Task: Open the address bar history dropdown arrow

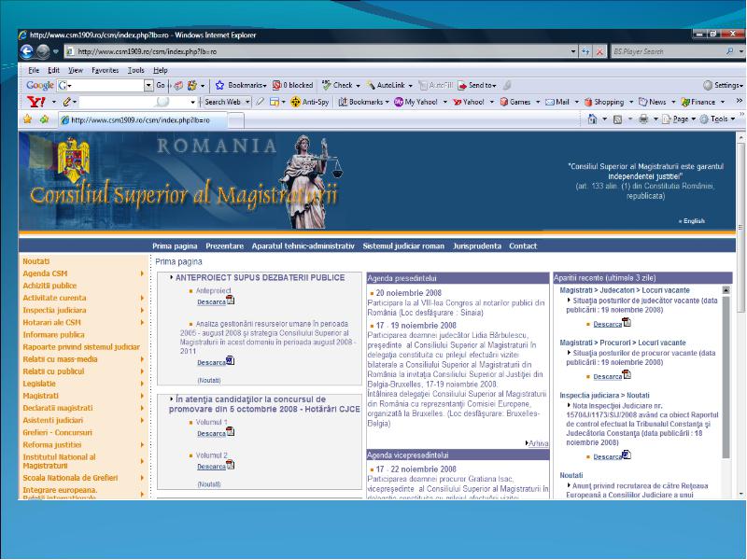Action: click(x=573, y=51)
